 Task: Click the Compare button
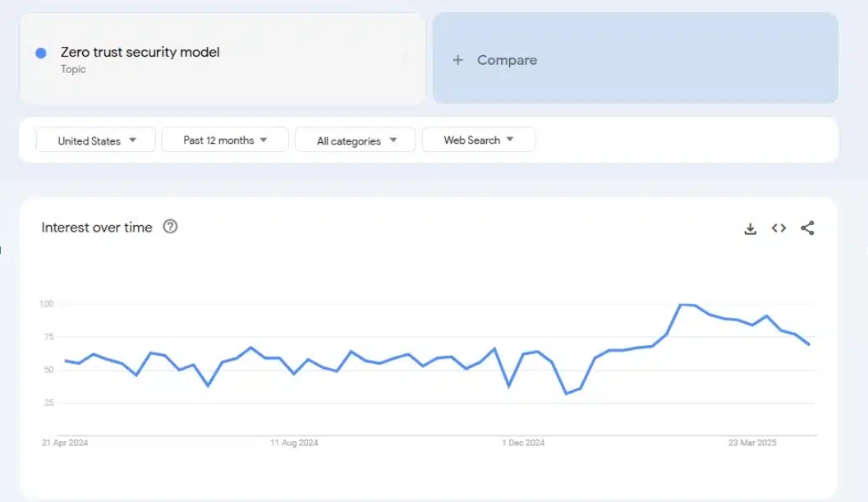[x=635, y=58]
